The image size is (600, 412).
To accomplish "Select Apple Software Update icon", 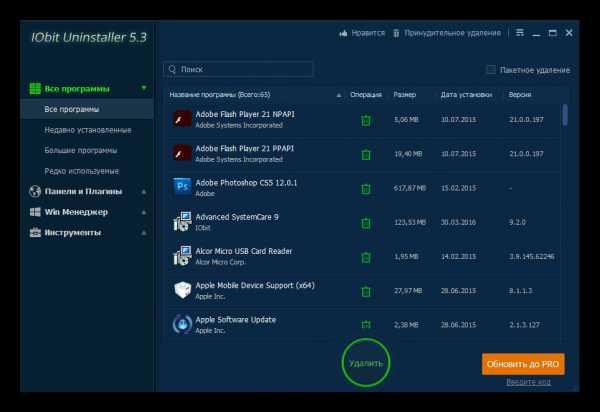I will coord(182,324).
